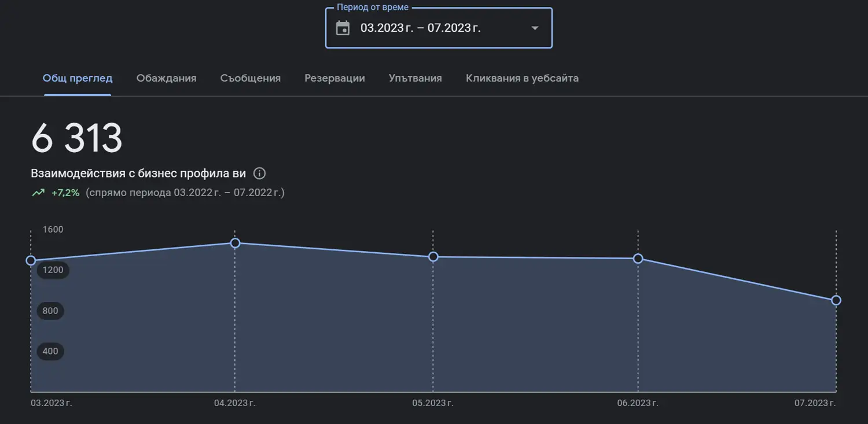Click the lowest data point at 07.2023
Screen dimensions: 868x424
tap(836, 300)
